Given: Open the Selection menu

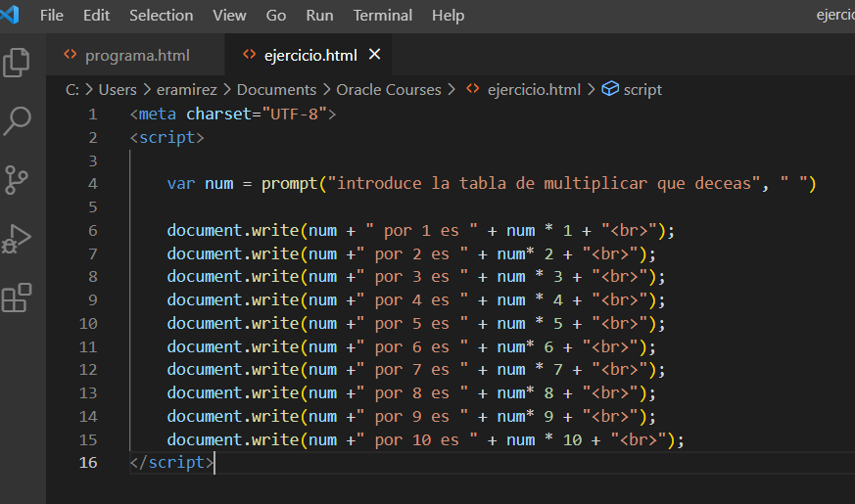Looking at the screenshot, I should point(162,16).
